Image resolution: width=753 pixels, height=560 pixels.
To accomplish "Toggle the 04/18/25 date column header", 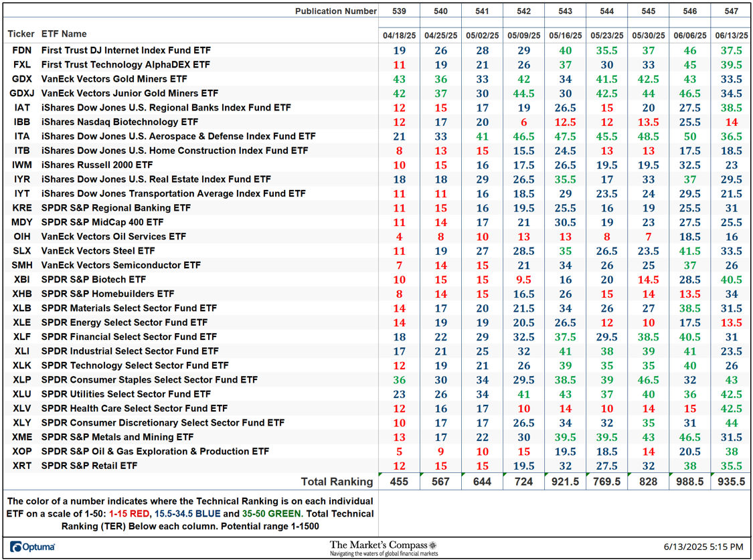I will [x=400, y=35].
